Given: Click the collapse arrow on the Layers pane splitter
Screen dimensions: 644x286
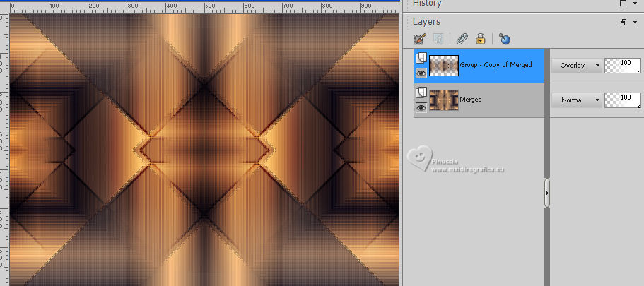Looking at the screenshot, I should [547, 193].
